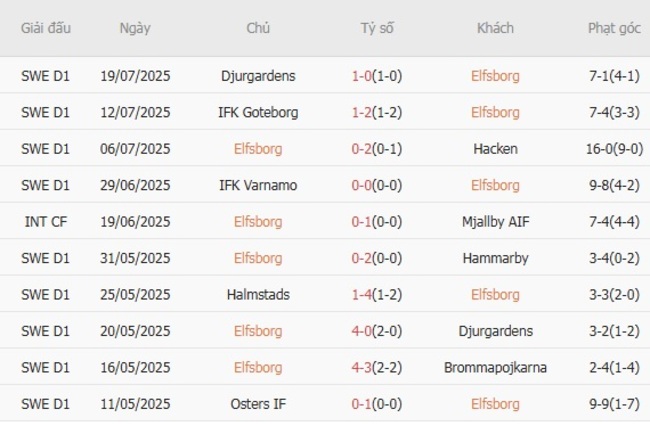Select the Phạt góc column header
This screenshot has width=650, height=426.
[614, 28]
